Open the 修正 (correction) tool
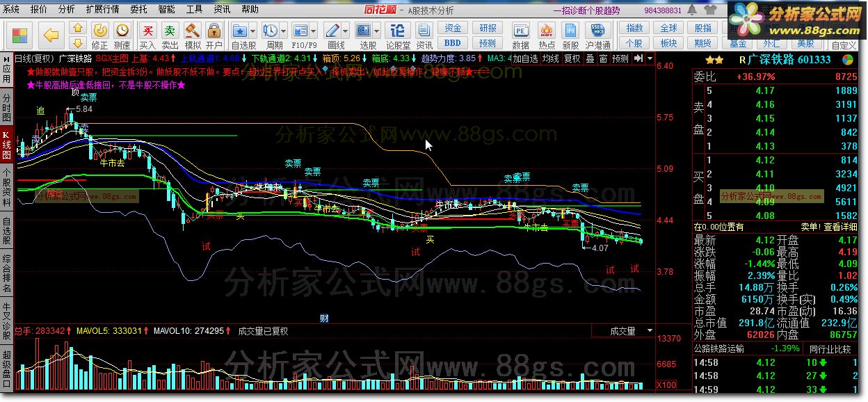This screenshot has width=868, height=402. pyautogui.click(x=100, y=35)
